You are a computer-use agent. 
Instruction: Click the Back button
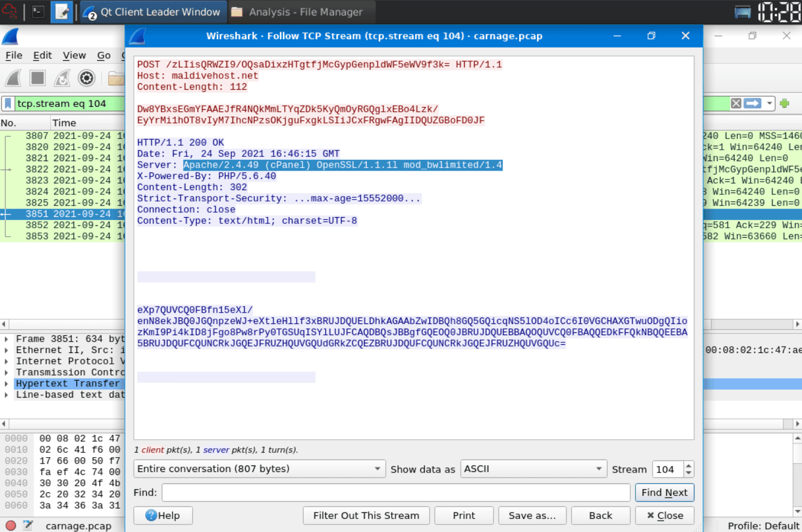(600, 515)
